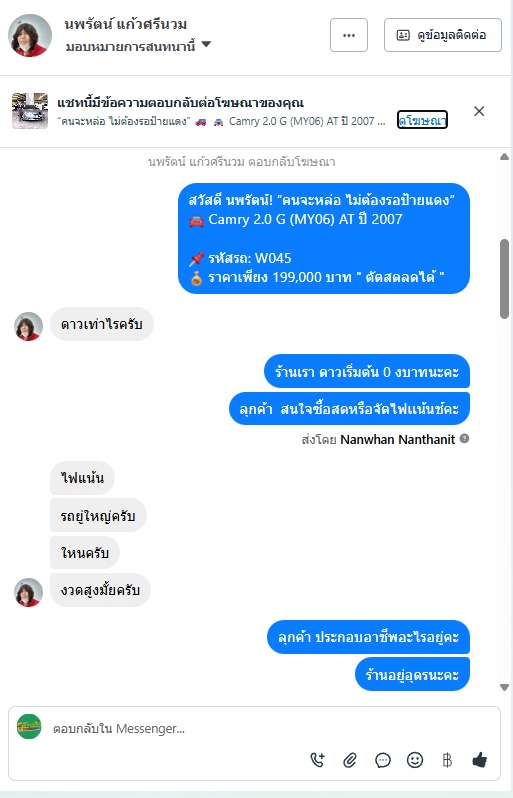Click the conversation scrollbar thumb
The width and height of the screenshot is (513, 798).
click(x=504, y=279)
